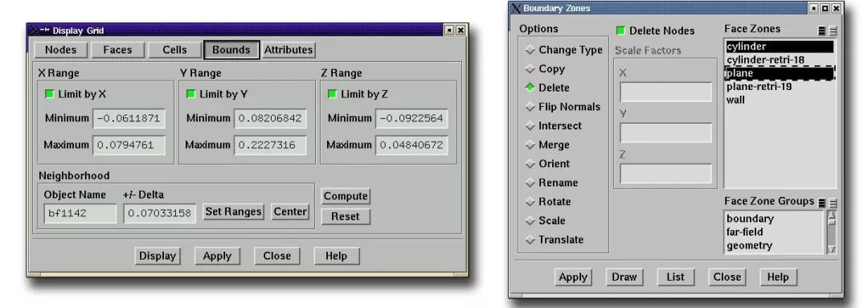Select the Delete radio option
868x308 pixels.
[x=547, y=88]
